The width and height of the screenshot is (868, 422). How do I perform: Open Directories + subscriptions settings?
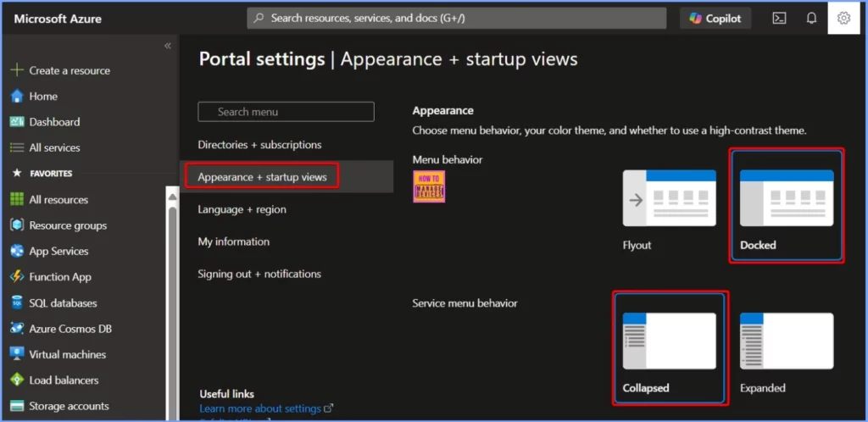259,145
